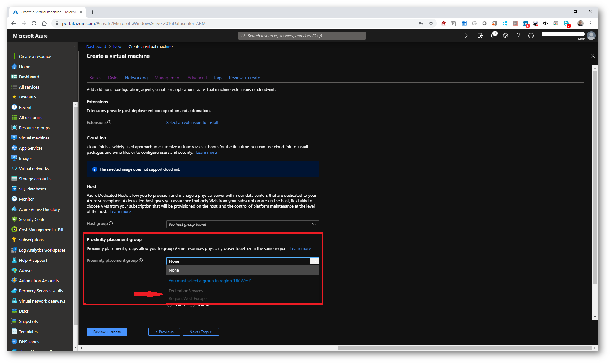Switch to the Basics tab

coord(95,78)
